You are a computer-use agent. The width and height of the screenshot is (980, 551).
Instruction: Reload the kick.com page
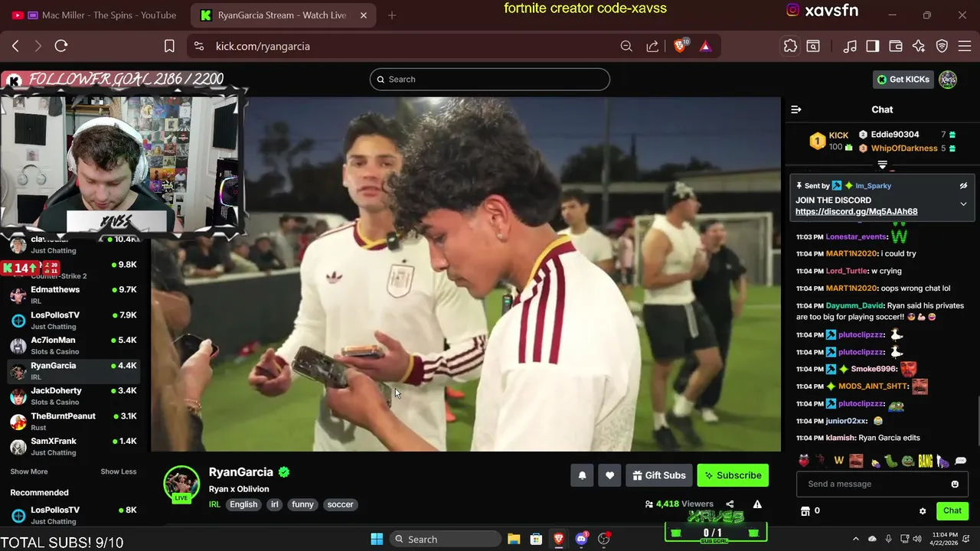point(61,46)
